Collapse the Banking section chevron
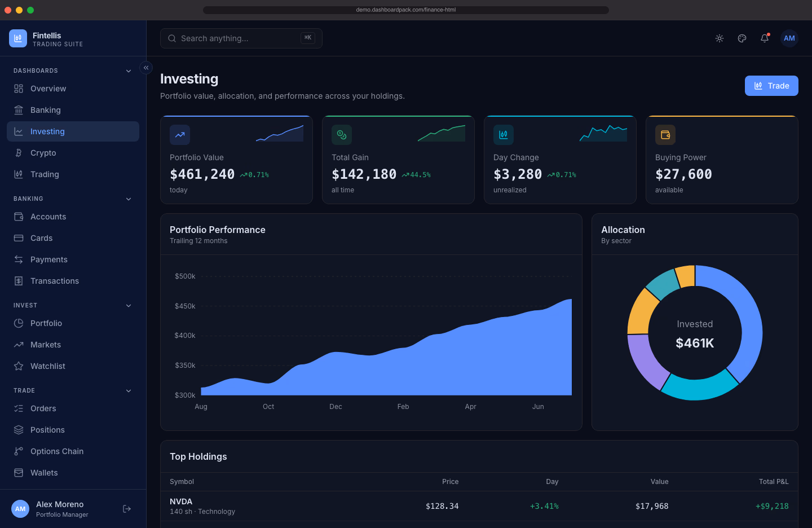 [129, 199]
